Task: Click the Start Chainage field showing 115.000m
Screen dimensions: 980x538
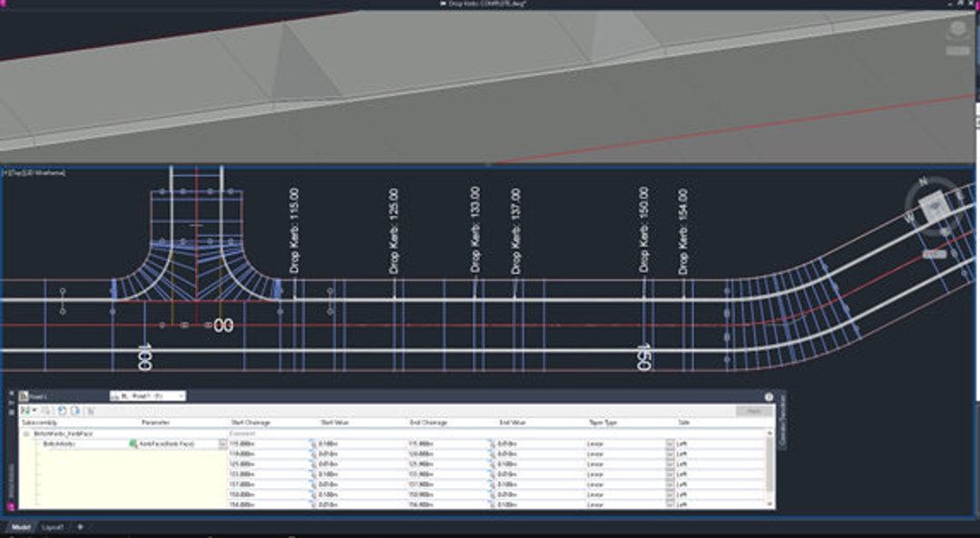Action: coord(245,442)
